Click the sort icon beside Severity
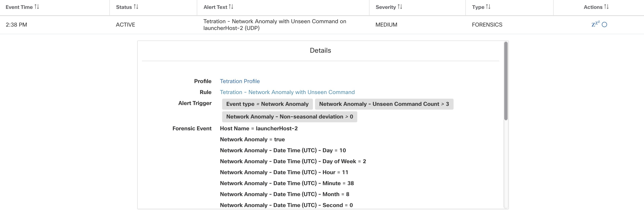This screenshot has height=210, width=644. click(x=400, y=7)
